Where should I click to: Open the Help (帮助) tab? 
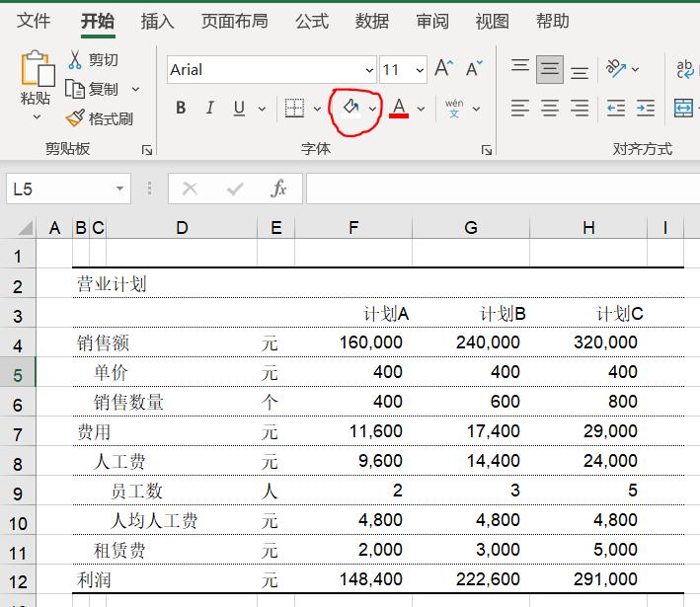coord(552,21)
